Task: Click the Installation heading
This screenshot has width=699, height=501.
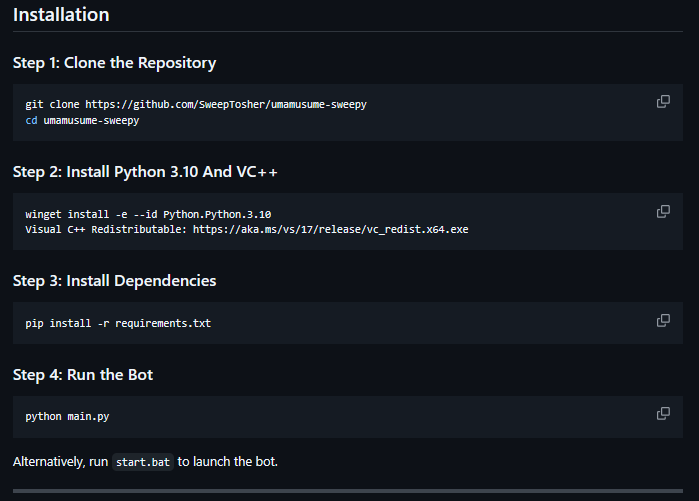Action: coord(61,15)
